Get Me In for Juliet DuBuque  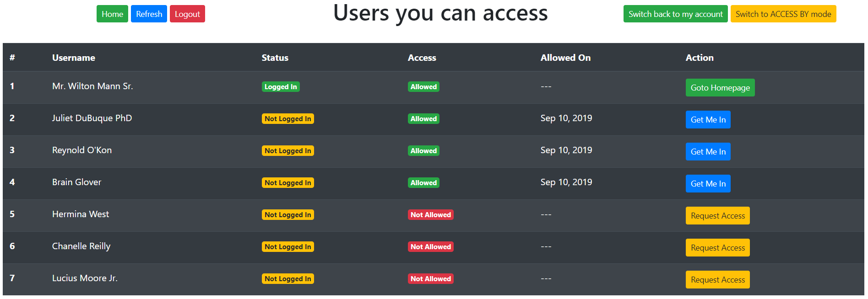[x=708, y=120]
